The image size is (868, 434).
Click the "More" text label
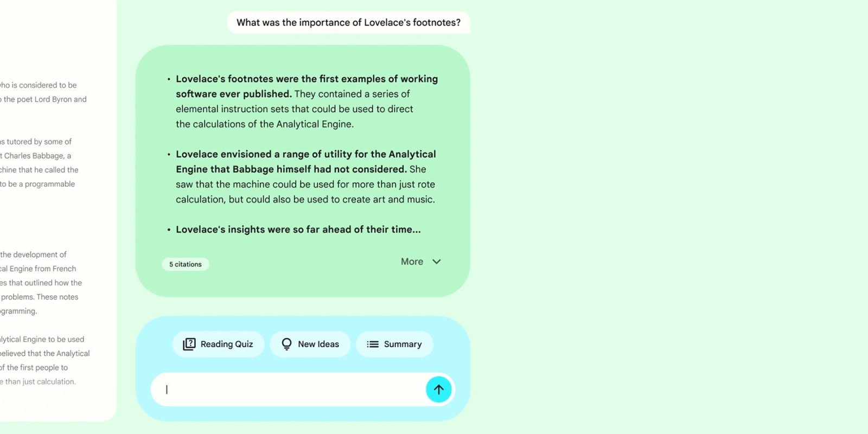coord(412,261)
